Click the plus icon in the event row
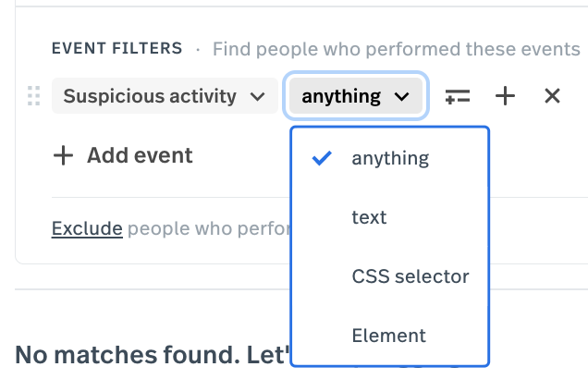The image size is (588, 379). pyautogui.click(x=505, y=96)
